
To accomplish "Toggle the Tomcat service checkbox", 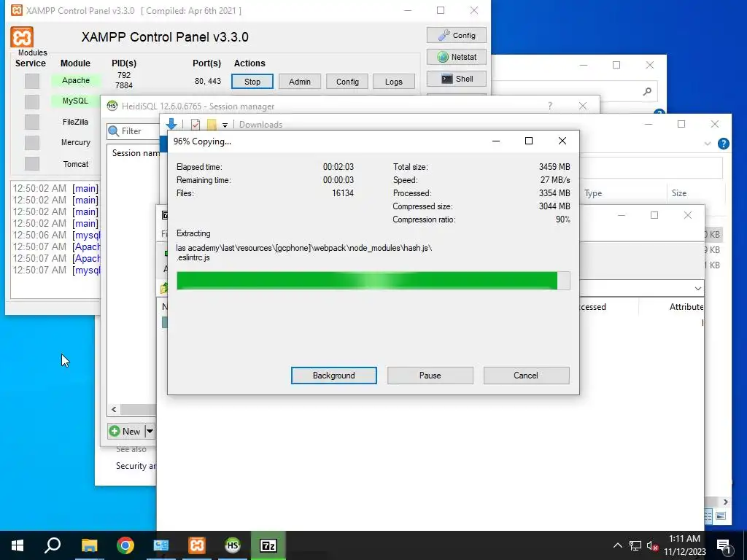I will coord(32,163).
